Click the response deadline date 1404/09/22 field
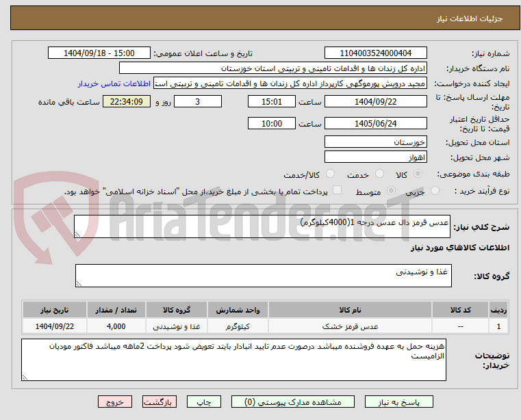Viewport: 521px width, 420px height. 375,102
